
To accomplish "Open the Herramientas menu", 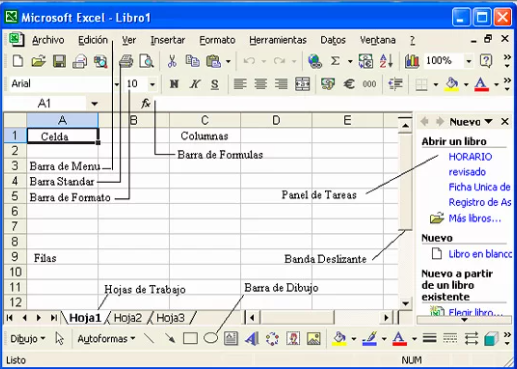I will [278, 40].
